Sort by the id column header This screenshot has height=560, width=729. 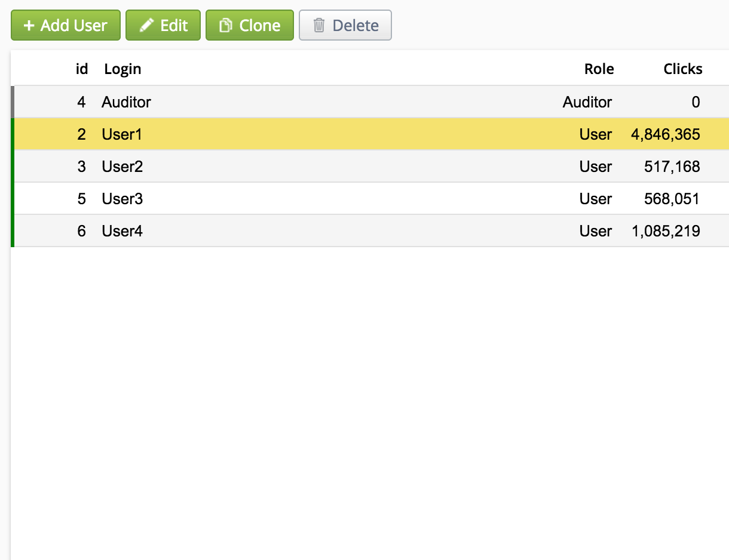(82, 69)
